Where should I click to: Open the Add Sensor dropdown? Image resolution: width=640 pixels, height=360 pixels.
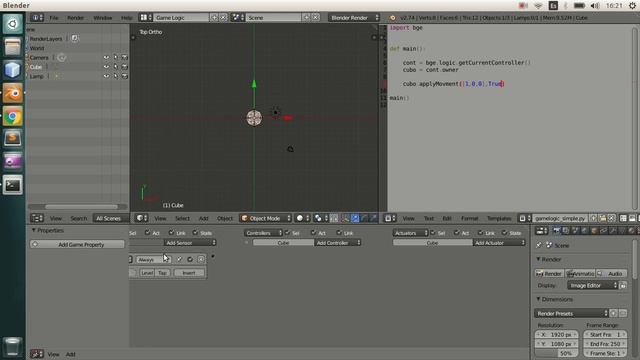coord(190,243)
